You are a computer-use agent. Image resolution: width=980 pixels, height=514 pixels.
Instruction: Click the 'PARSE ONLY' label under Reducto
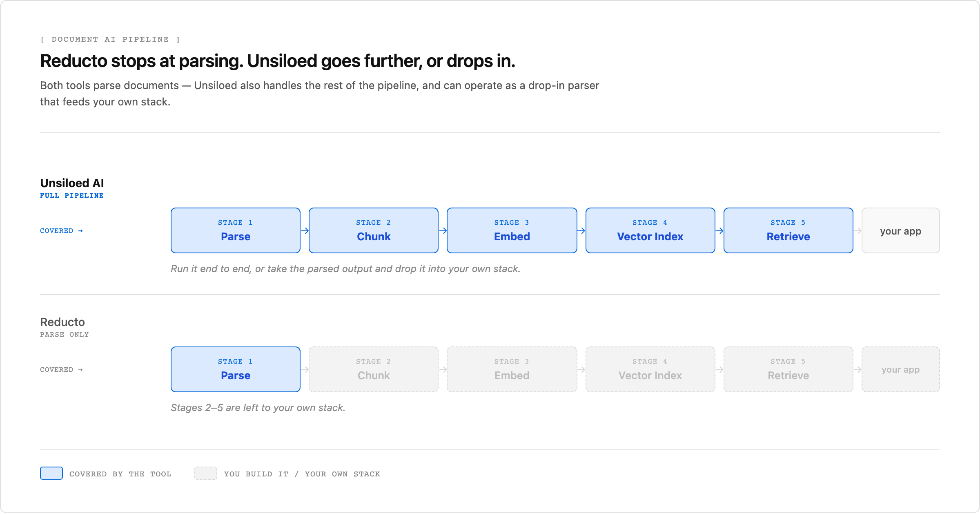point(65,335)
